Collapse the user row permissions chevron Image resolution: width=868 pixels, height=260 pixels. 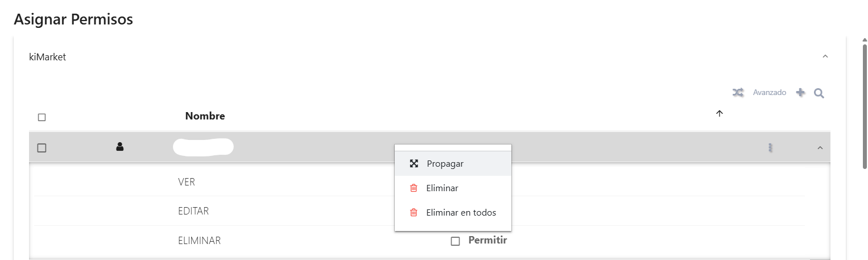tap(820, 148)
